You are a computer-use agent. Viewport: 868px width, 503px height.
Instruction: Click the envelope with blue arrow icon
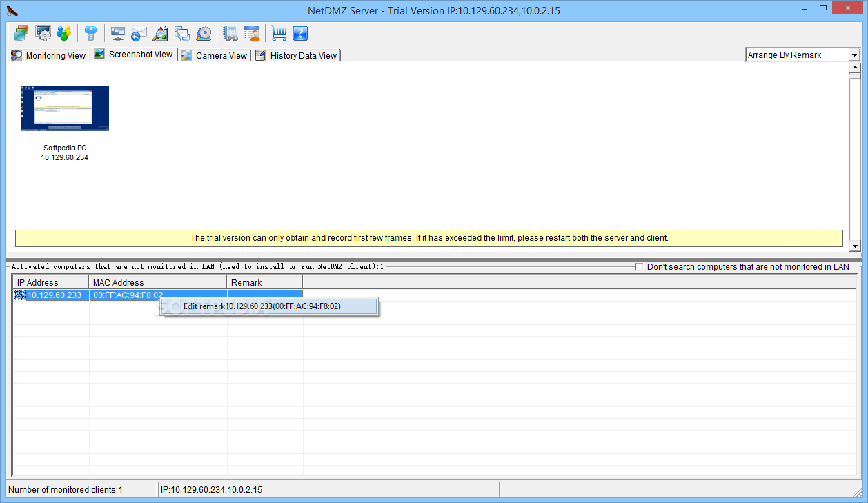[139, 33]
